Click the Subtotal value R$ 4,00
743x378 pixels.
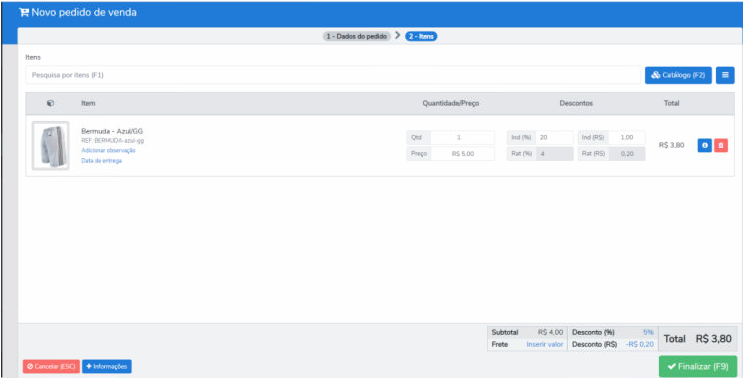550,333
